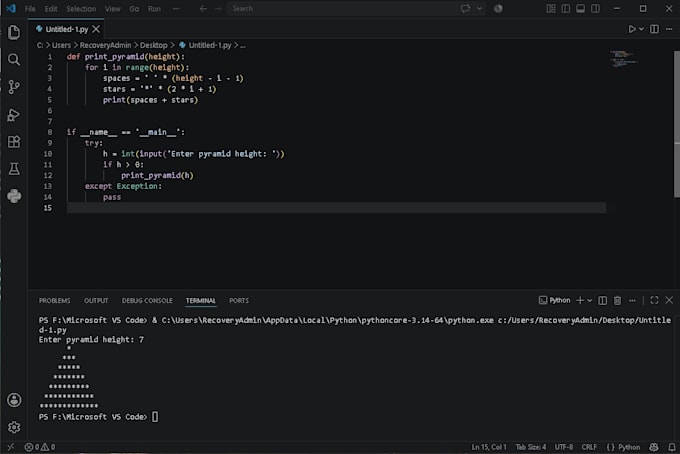Image resolution: width=680 pixels, height=454 pixels.
Task: Select the Python terminal profile label
Action: pos(555,300)
